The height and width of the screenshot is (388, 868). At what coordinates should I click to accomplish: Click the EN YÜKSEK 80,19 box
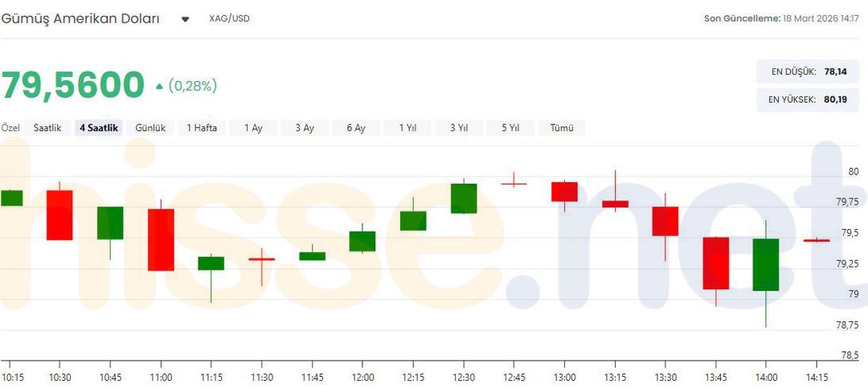(809, 100)
